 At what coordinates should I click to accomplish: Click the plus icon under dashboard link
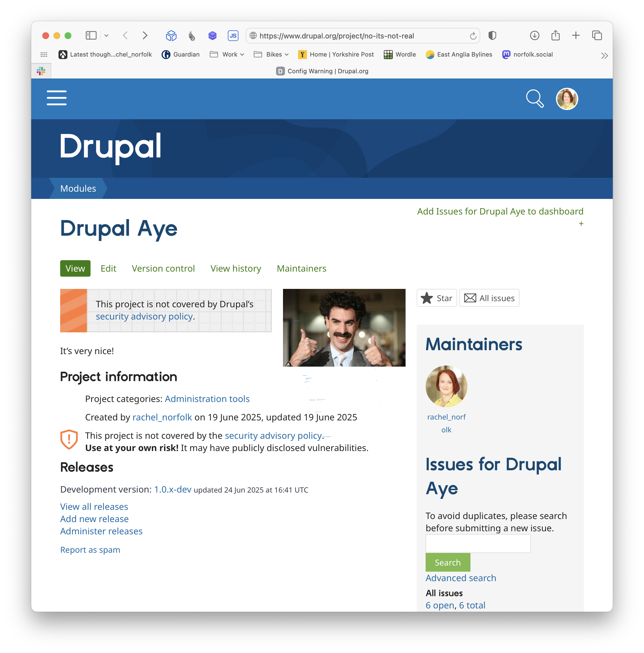point(580,223)
